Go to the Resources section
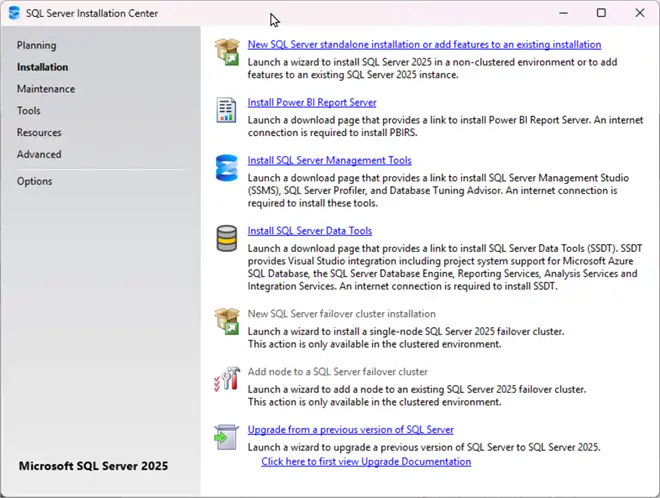660x498 pixels. pyautogui.click(x=39, y=133)
